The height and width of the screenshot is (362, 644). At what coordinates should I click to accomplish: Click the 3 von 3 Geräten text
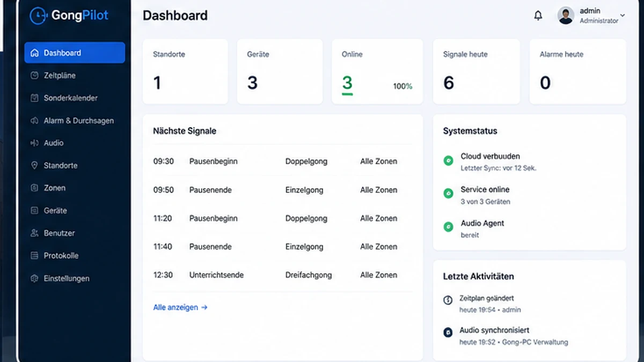coord(485,202)
